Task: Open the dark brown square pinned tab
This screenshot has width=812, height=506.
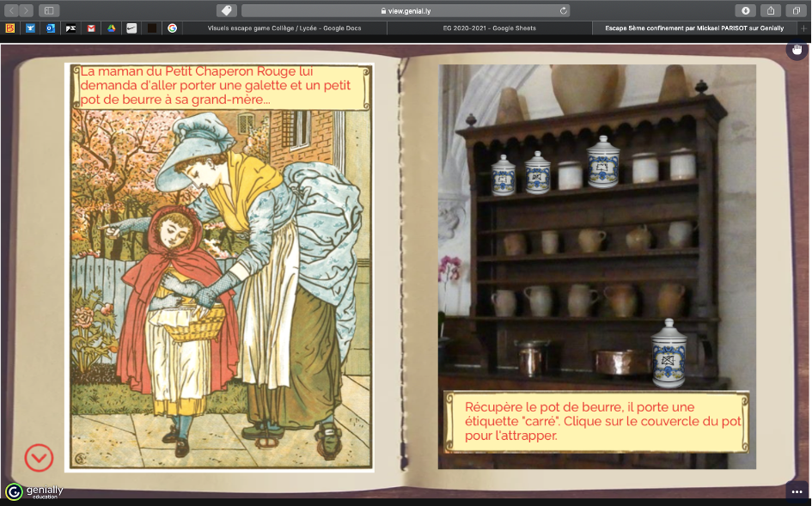Action: (152, 28)
